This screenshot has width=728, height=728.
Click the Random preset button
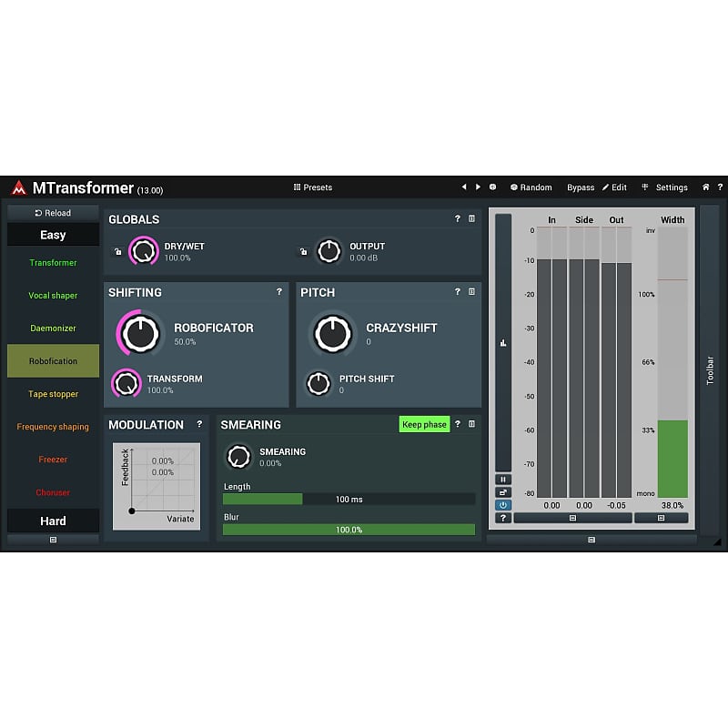click(x=531, y=187)
